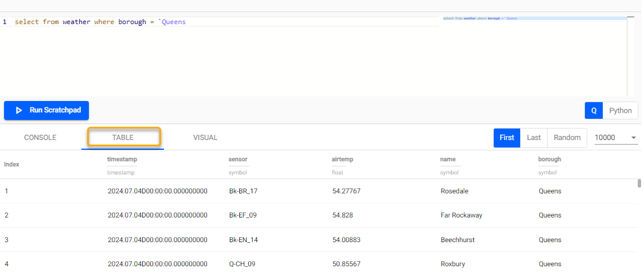Select Random rows option
The width and height of the screenshot is (644, 276).
[x=567, y=138]
